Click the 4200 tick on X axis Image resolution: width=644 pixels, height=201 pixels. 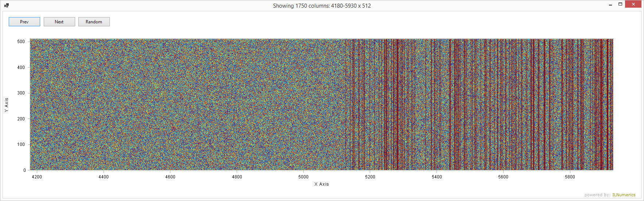[x=37, y=177]
